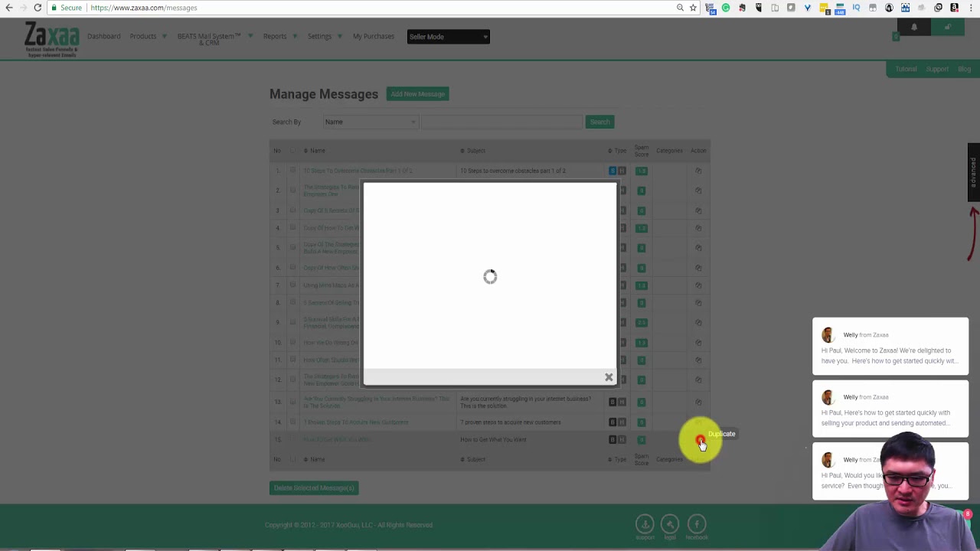Click the support icon in footer
Image resolution: width=980 pixels, height=551 pixels.
point(645,523)
